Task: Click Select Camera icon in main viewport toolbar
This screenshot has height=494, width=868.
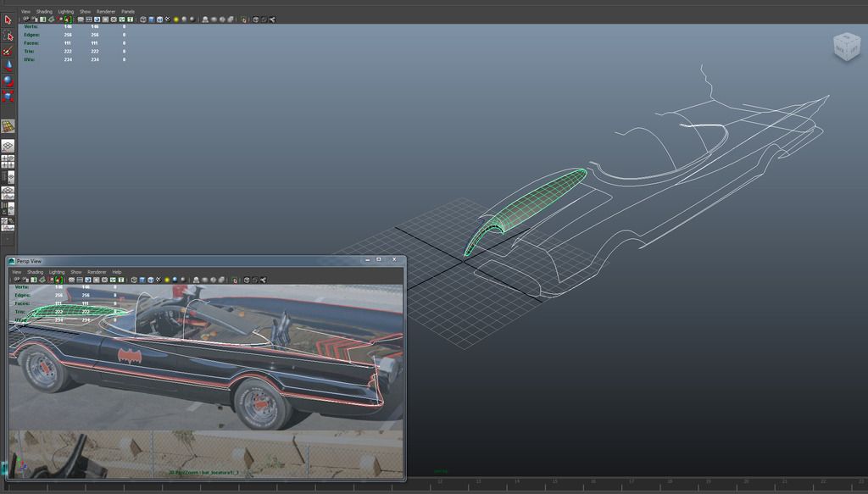Action: coord(26,19)
